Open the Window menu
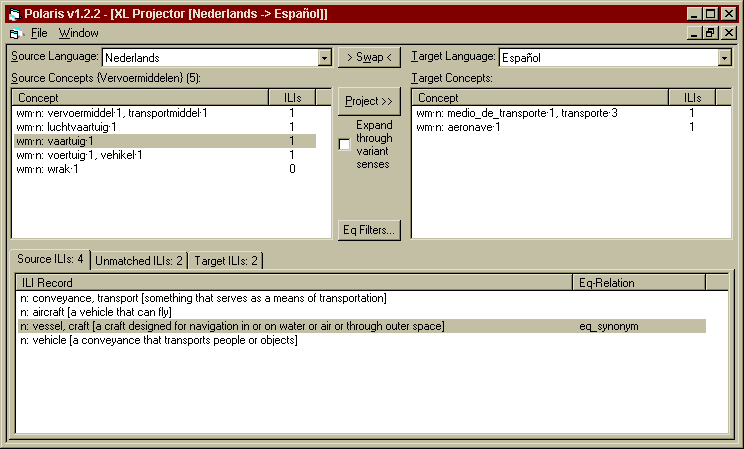This screenshot has height=449, width=744. [78, 33]
